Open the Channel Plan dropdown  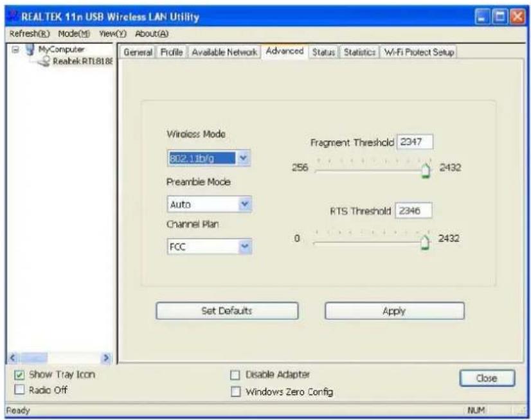tap(244, 247)
